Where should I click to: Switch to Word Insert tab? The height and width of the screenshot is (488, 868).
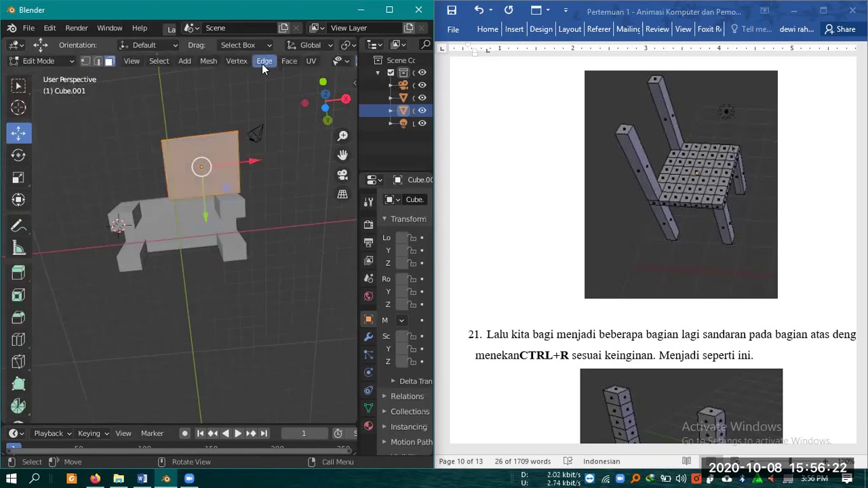click(x=514, y=29)
